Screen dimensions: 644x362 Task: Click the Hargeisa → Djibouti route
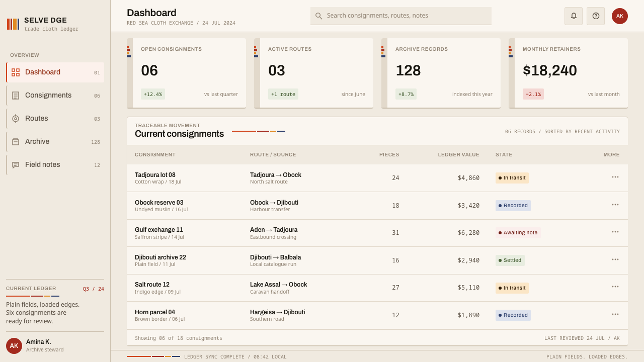tap(277, 312)
